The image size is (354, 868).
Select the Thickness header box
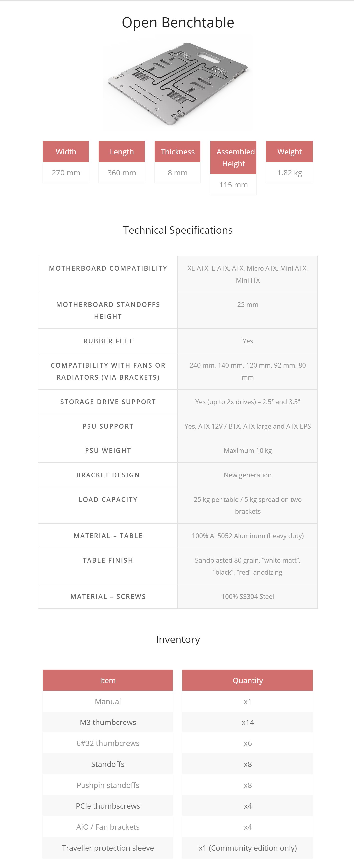(178, 152)
